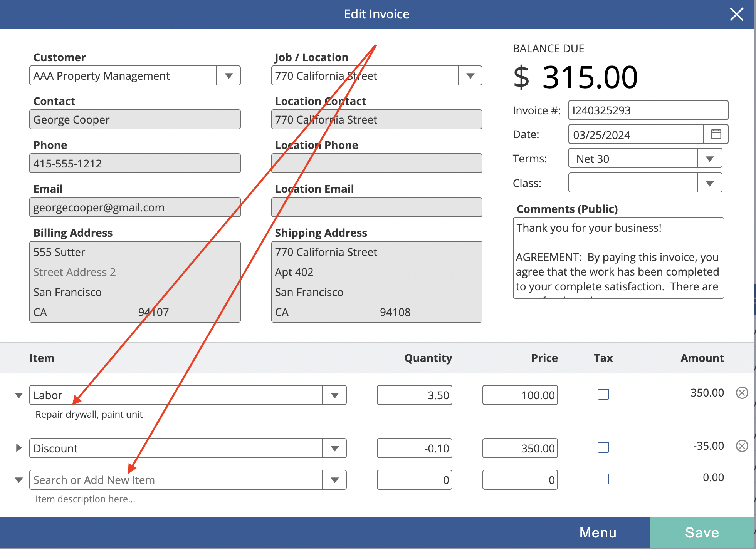Click the Invoice # field

(648, 110)
